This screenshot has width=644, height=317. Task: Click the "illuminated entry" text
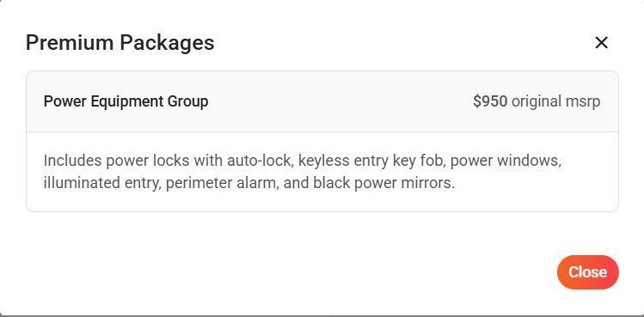101,183
